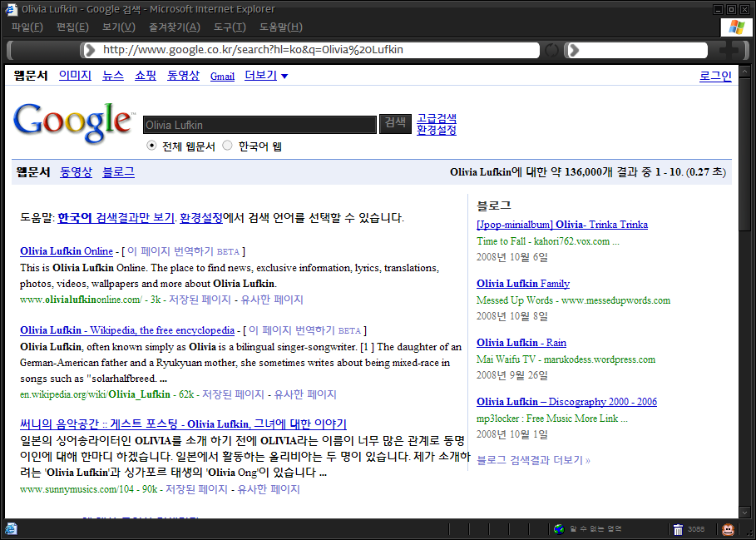756x540 pixels.
Task: Open 저장된 페이지 for en.wikipedia.org result
Action: 233,394
